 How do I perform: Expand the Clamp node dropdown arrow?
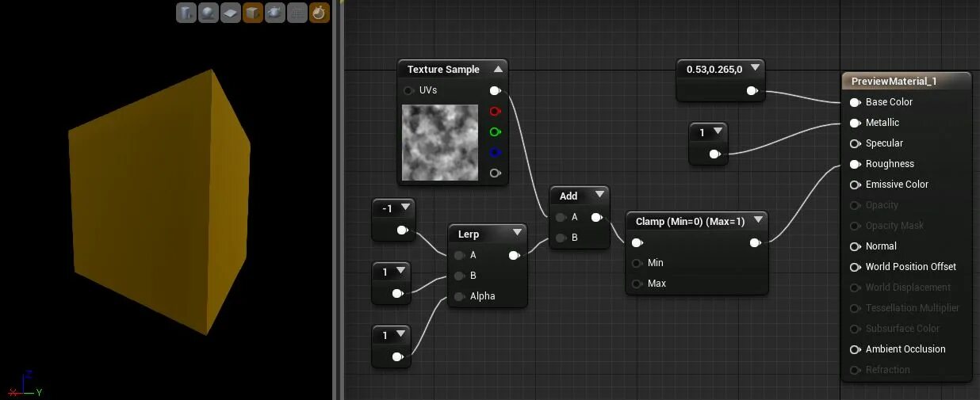point(758,221)
